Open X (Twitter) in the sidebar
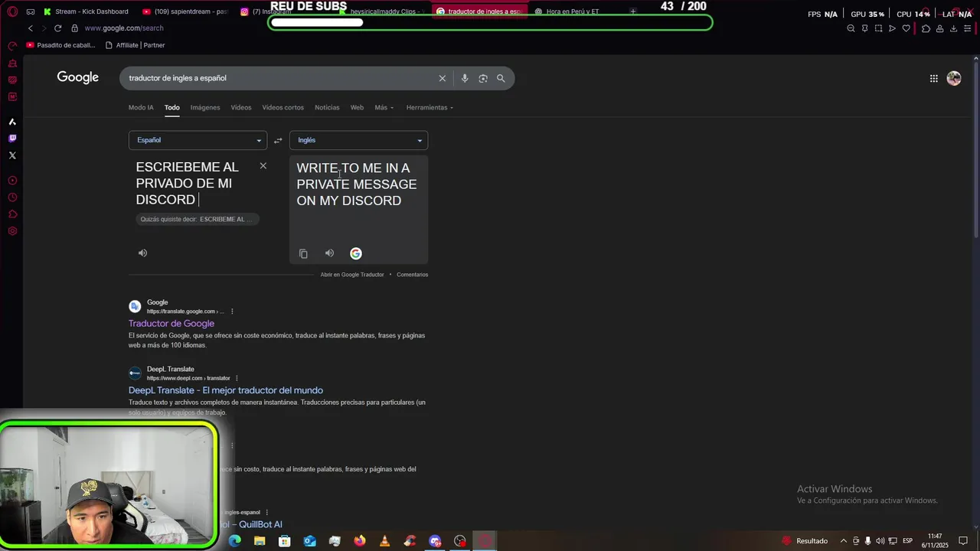 tap(12, 155)
